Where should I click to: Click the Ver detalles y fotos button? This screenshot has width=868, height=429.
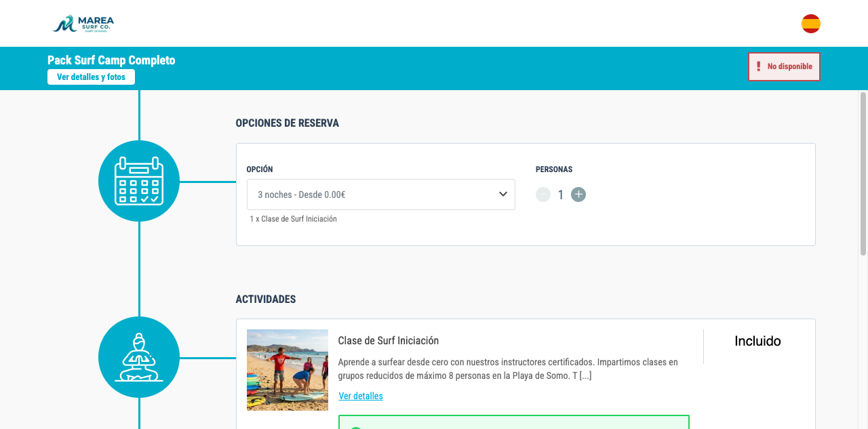click(x=91, y=77)
